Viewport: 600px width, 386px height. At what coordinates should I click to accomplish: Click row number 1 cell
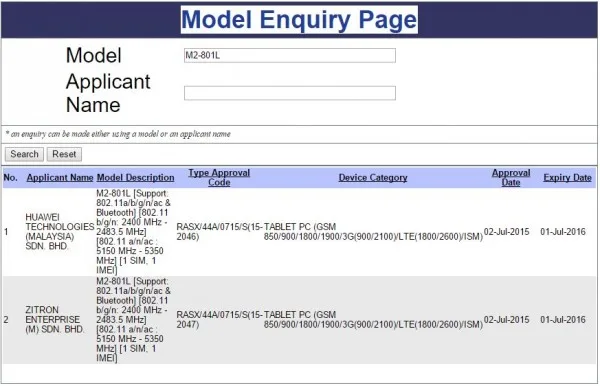point(6,231)
